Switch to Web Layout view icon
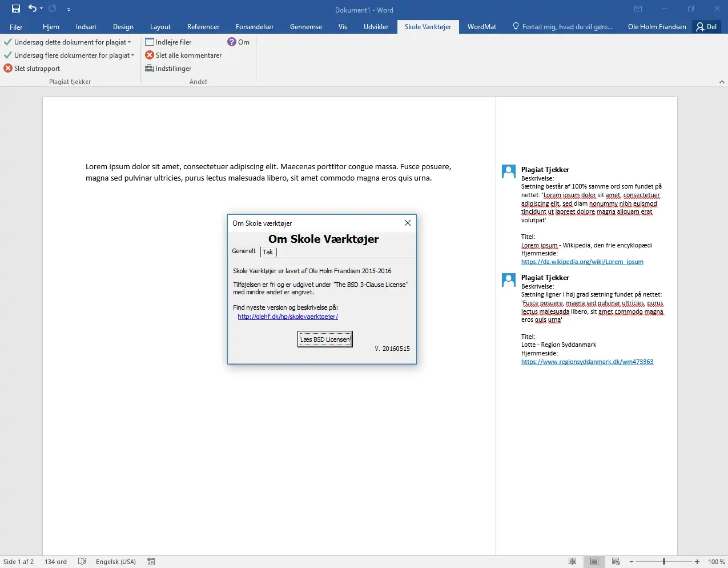 pyautogui.click(x=616, y=562)
